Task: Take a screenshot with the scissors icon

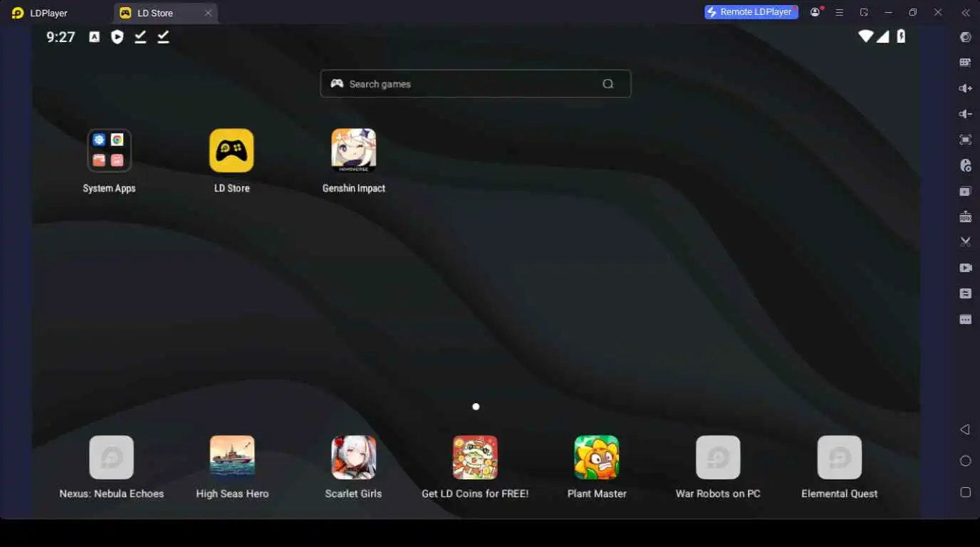Action: coord(966,242)
